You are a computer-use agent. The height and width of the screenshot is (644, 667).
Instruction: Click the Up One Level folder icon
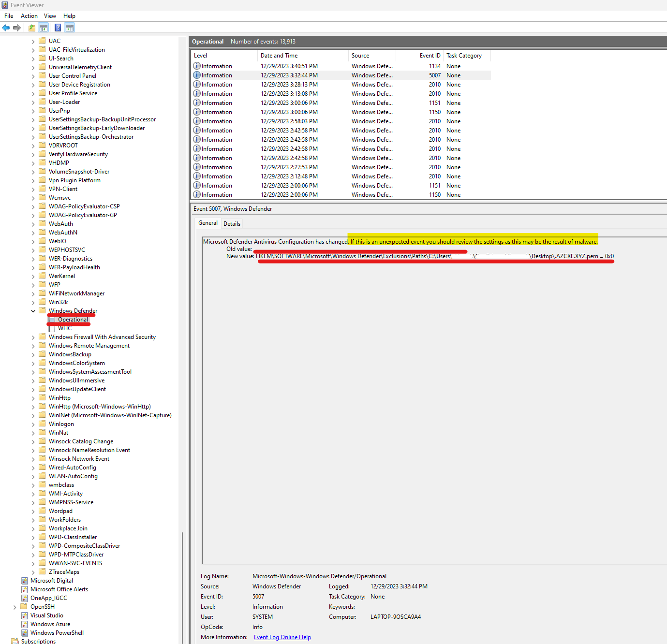pyautogui.click(x=32, y=28)
